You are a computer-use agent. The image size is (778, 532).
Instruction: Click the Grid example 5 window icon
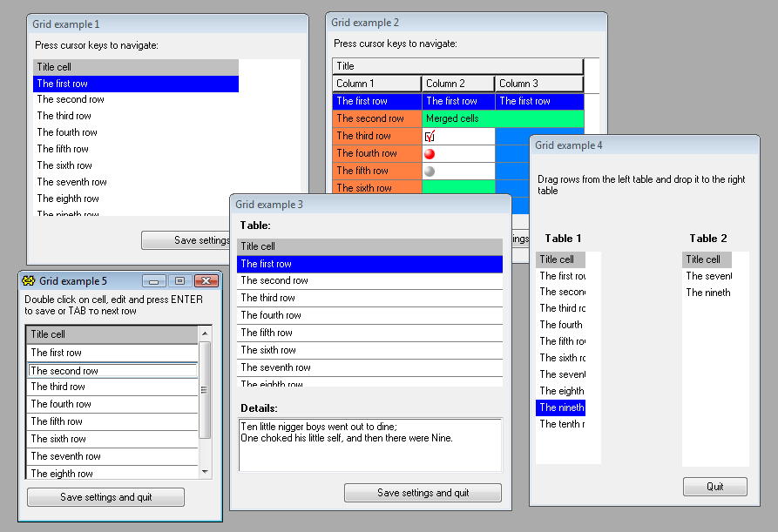coord(29,281)
